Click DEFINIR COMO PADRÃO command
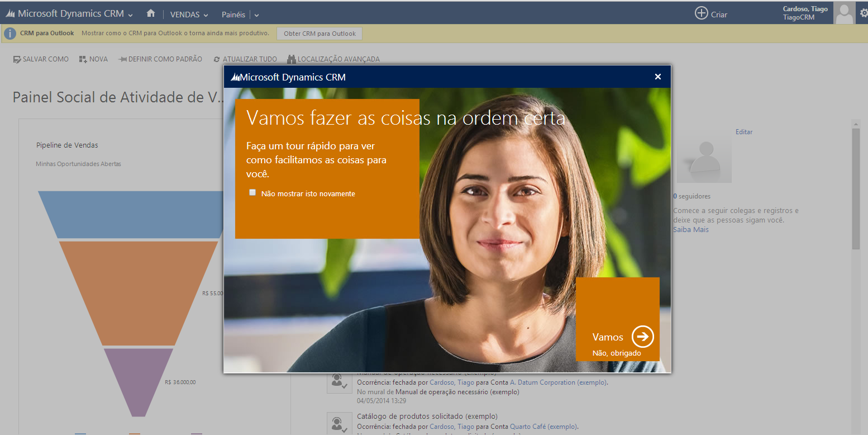The image size is (868, 435). pos(160,59)
